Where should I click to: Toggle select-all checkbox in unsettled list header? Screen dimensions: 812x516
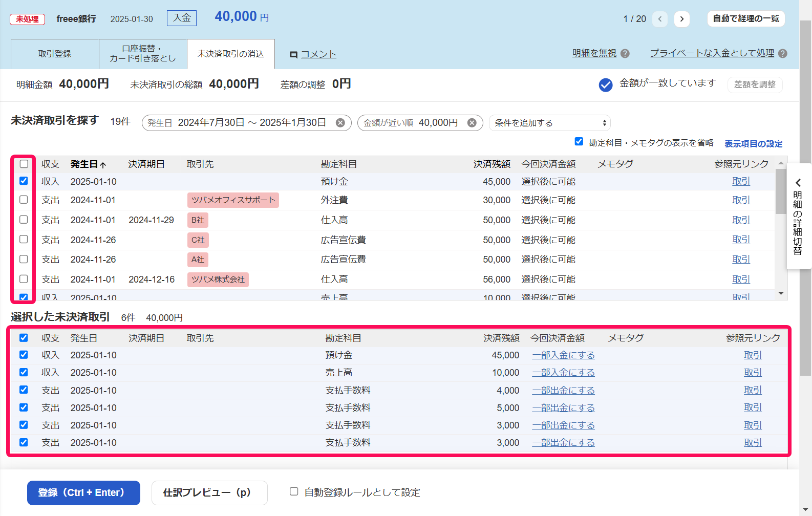(24, 164)
